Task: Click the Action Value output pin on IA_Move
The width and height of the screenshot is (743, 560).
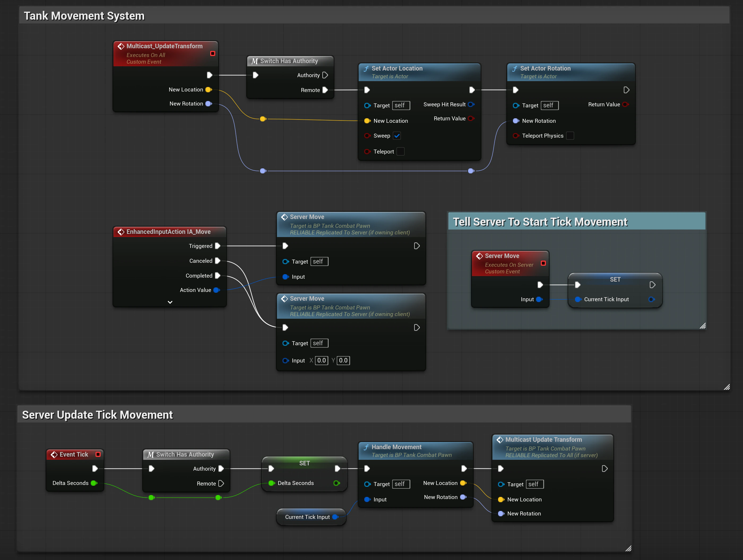Action: 217,290
